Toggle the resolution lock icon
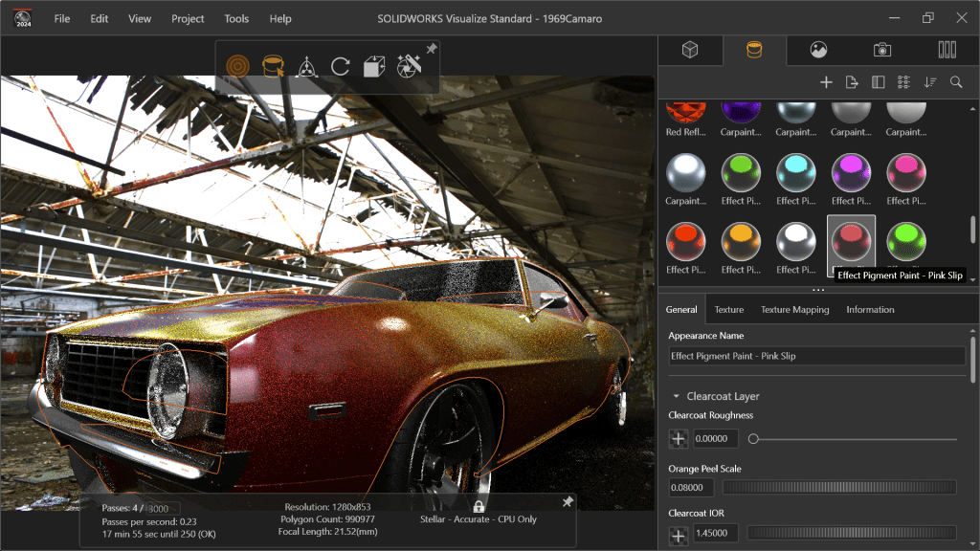 479,506
